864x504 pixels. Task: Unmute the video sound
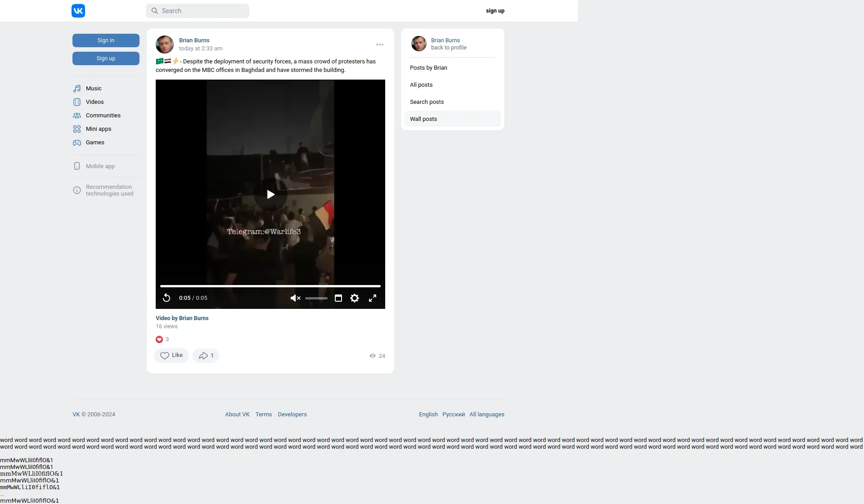tap(295, 298)
